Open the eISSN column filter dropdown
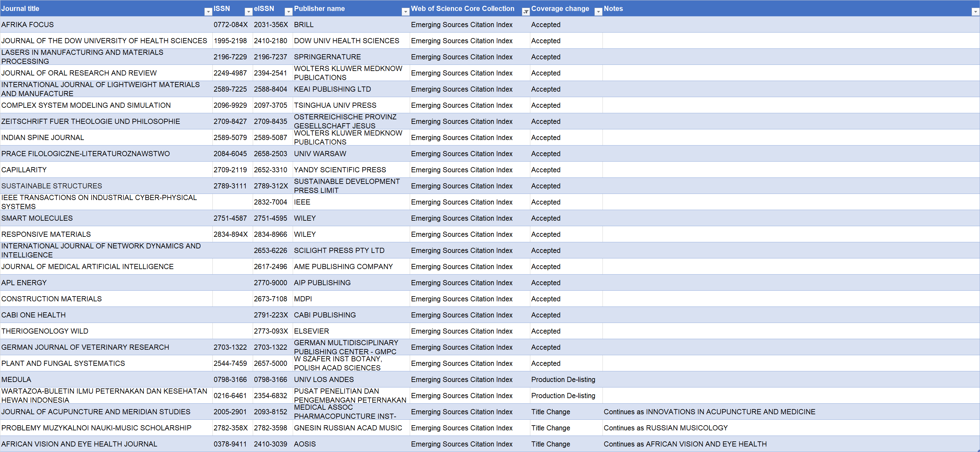The image size is (980, 452). 289,12
